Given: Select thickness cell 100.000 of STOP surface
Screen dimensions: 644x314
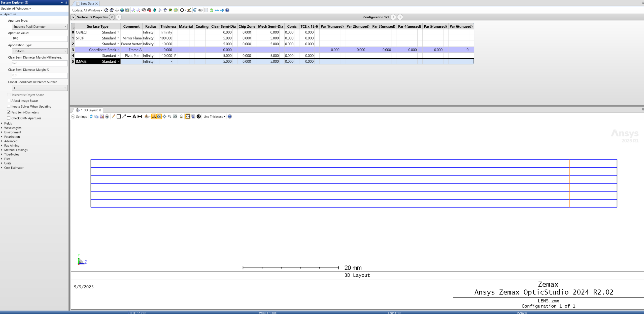Looking at the screenshot, I should tap(166, 38).
